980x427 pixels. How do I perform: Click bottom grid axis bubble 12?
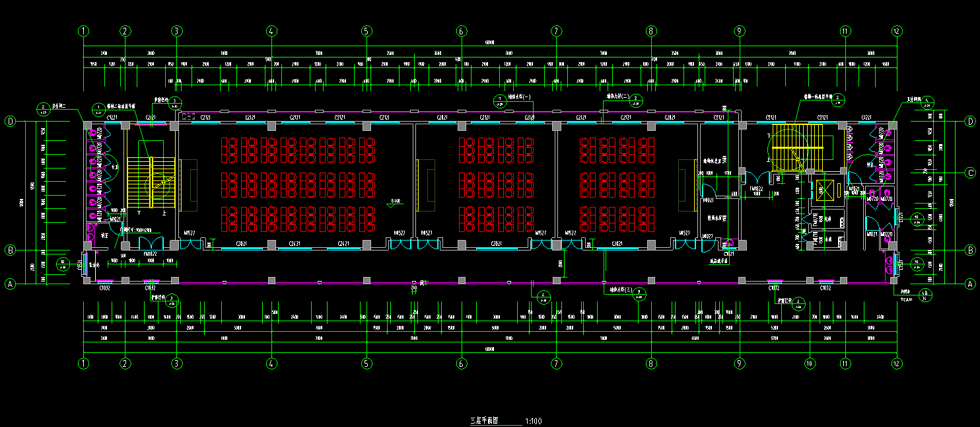coord(897,363)
